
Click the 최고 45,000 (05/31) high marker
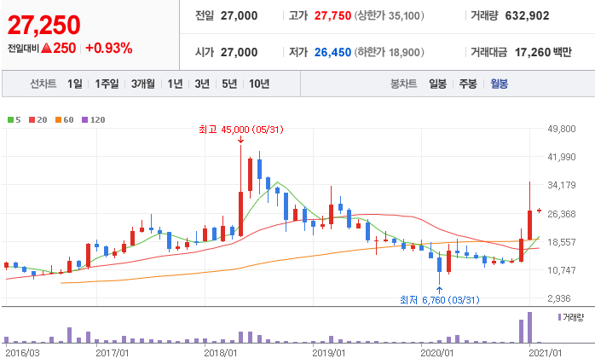(x=241, y=130)
